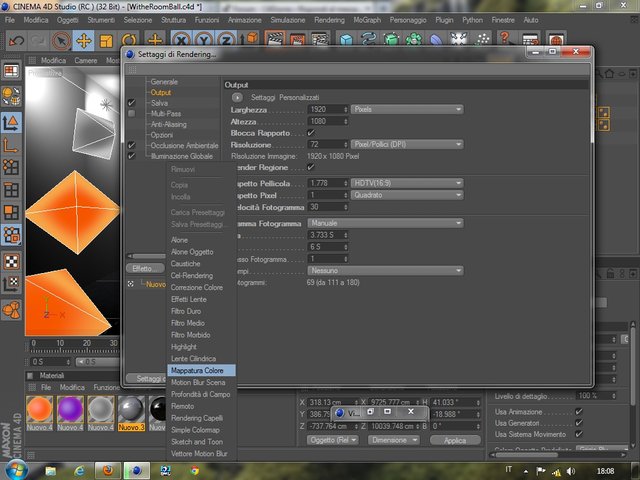The image size is (640, 480).
Task: Select the Move tool icon
Action: coord(84,41)
